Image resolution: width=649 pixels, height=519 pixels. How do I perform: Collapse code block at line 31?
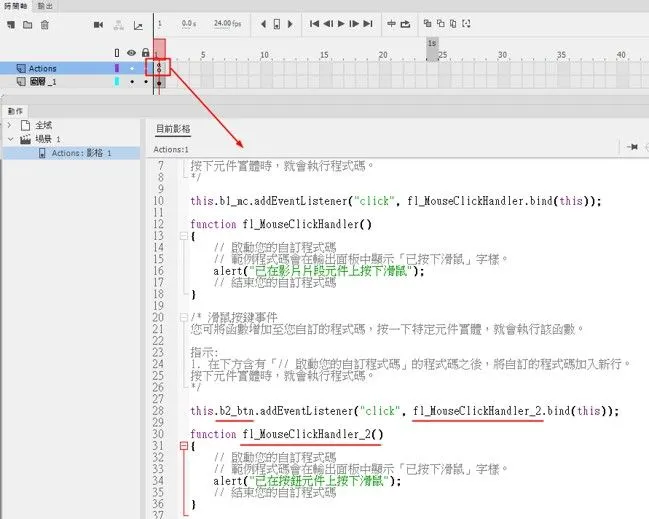[x=184, y=446]
